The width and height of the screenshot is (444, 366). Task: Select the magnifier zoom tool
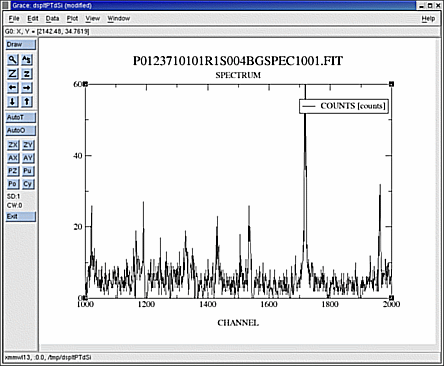pyautogui.click(x=13, y=60)
